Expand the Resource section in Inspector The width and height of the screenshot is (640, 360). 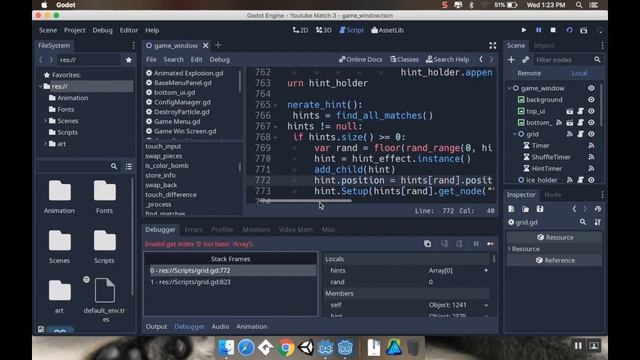pos(509,249)
